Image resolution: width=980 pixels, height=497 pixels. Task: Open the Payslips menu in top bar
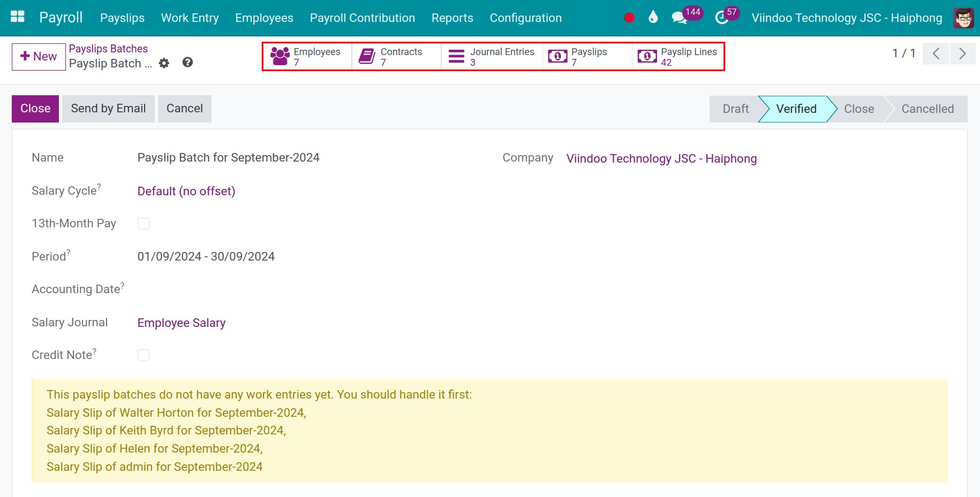[122, 18]
